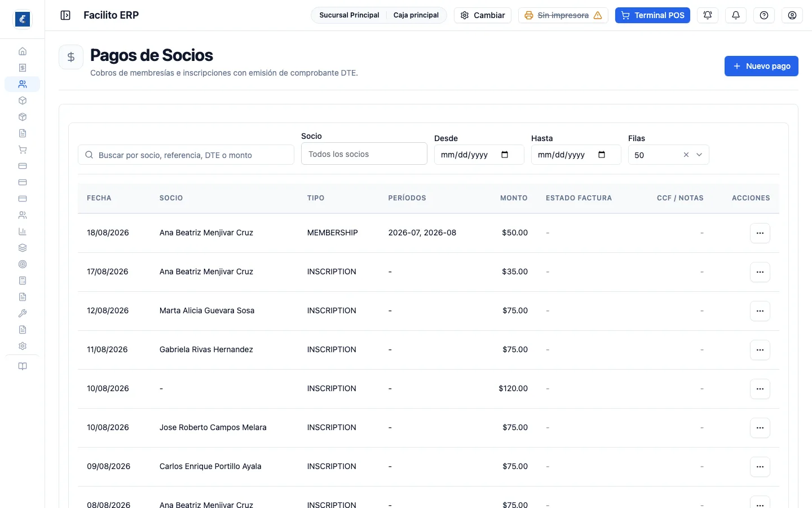Open the book documentation icon in sidebar
Image resolution: width=812 pixels, height=508 pixels.
tap(23, 366)
